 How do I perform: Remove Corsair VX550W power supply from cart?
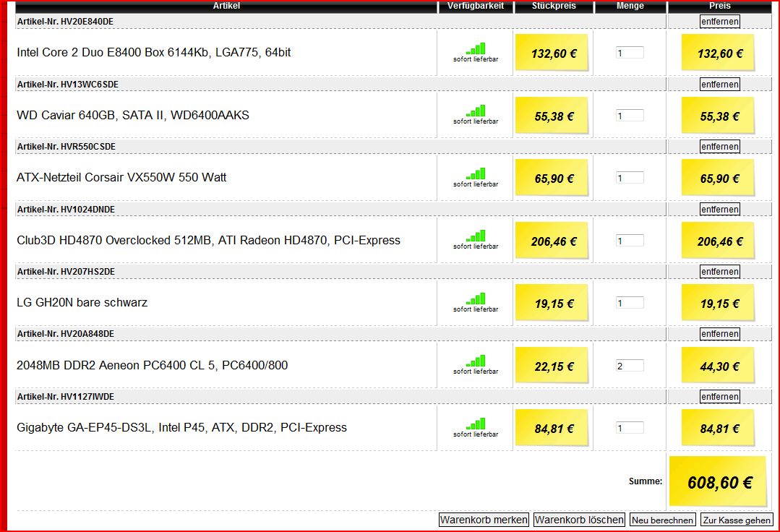[x=719, y=146]
